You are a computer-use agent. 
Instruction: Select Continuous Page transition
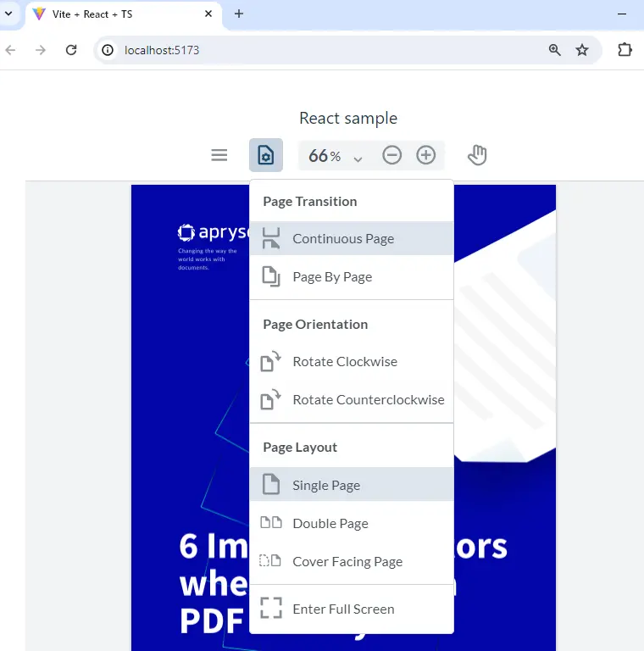pos(352,238)
